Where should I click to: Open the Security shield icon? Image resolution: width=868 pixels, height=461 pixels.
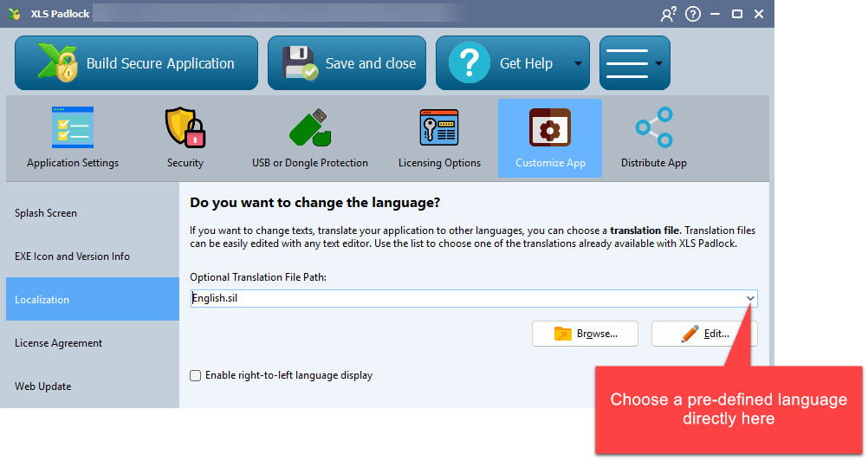coord(185,128)
